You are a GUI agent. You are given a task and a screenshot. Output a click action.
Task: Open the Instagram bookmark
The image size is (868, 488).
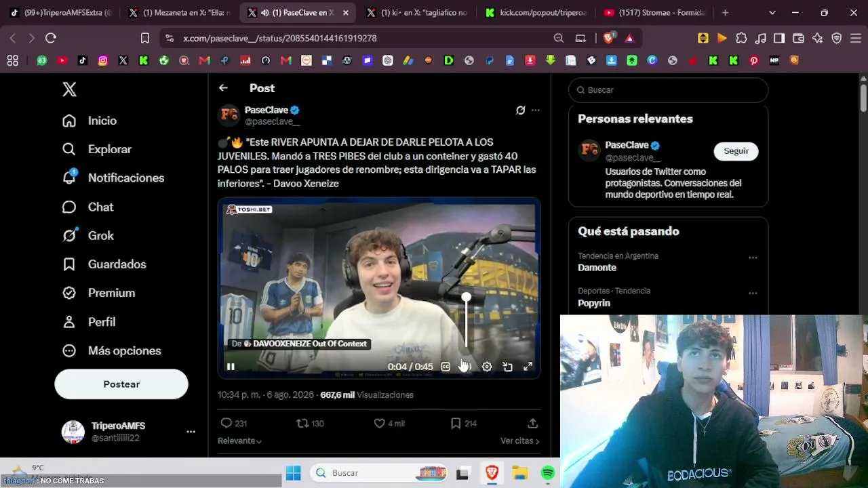(102, 60)
